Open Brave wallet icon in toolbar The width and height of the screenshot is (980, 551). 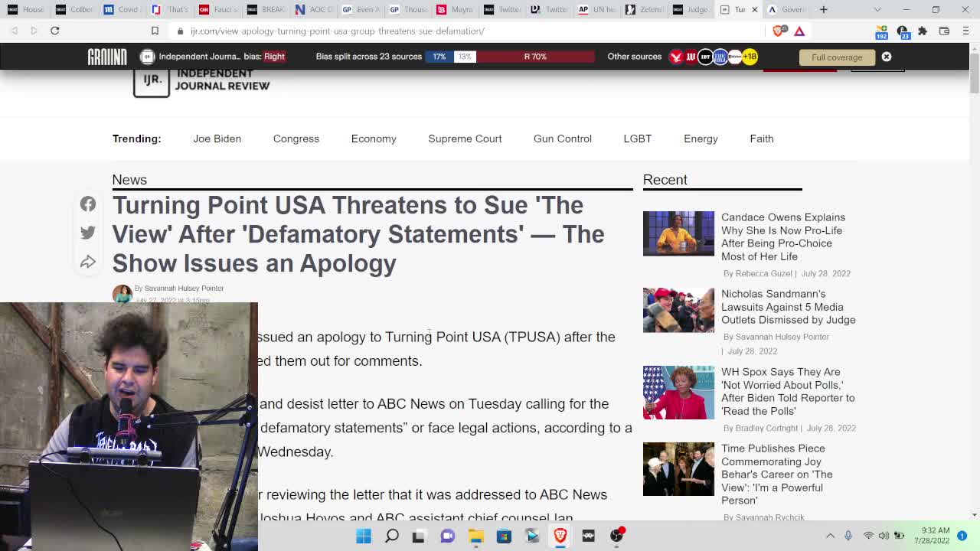(x=944, y=31)
